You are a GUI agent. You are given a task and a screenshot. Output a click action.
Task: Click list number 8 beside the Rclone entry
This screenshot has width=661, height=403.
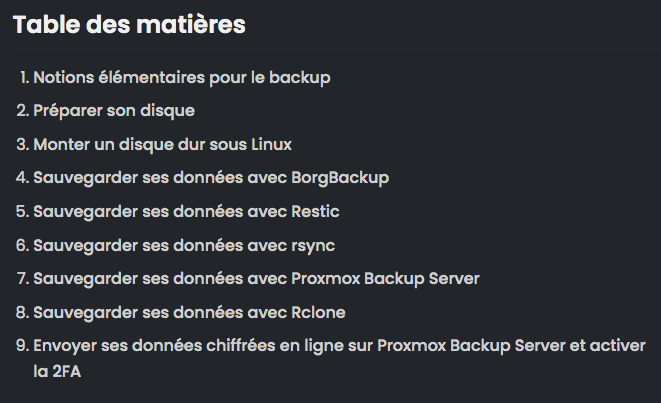(x=23, y=312)
